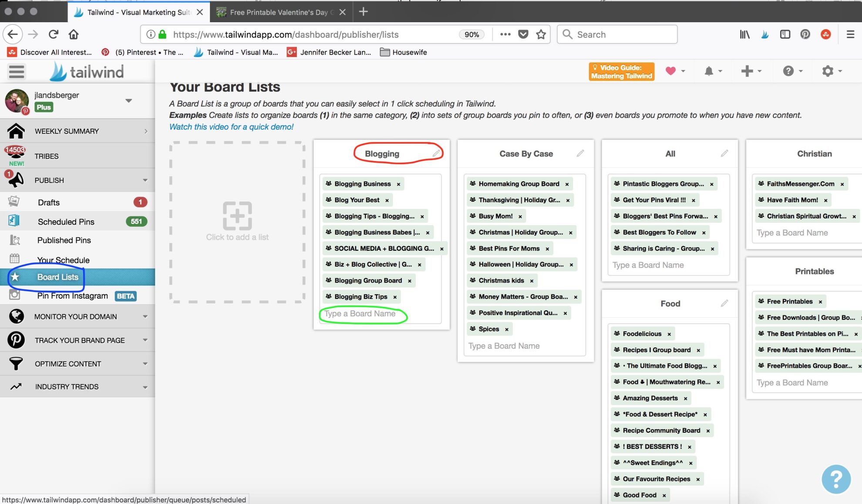862x504 pixels.
Task: Click Video Guide: Mastering Tailwind button
Action: pos(622,71)
